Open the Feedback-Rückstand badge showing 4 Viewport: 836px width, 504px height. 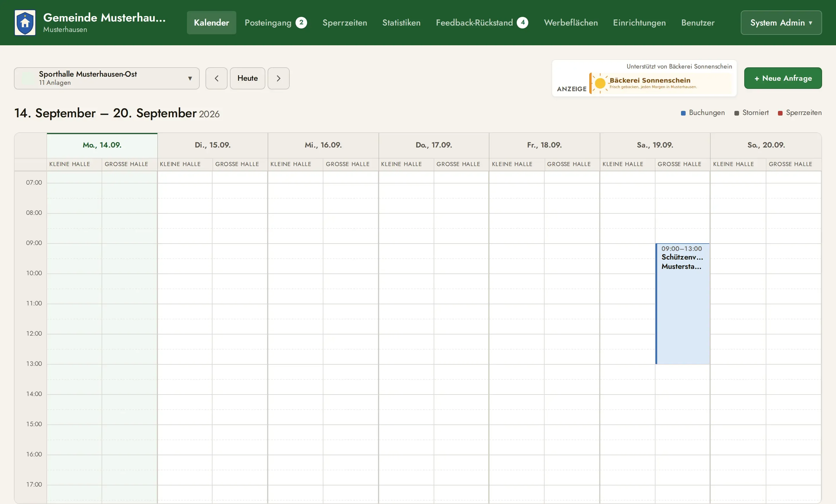[522, 23]
